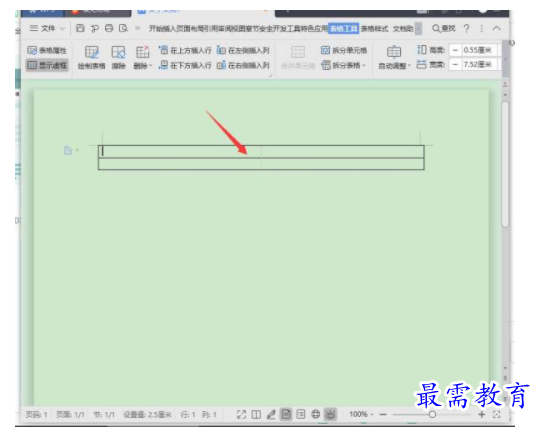Switch to the 开始 ribbon tab
The image size is (538, 427).
(x=155, y=28)
